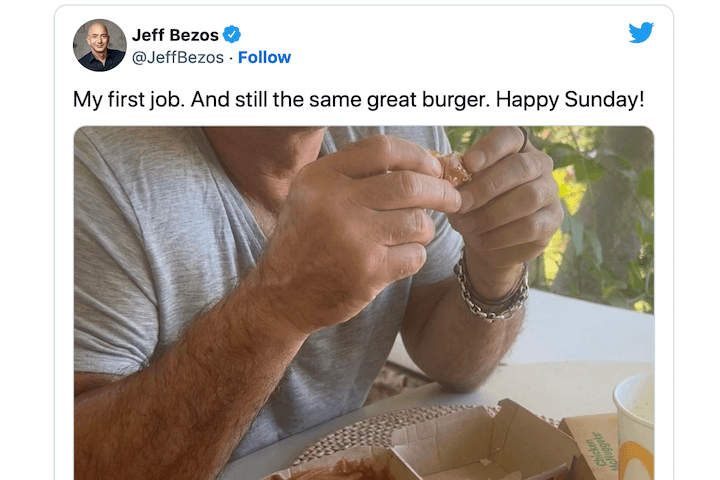
Task: Click the green foliage in photo background
Action: coord(600,200)
